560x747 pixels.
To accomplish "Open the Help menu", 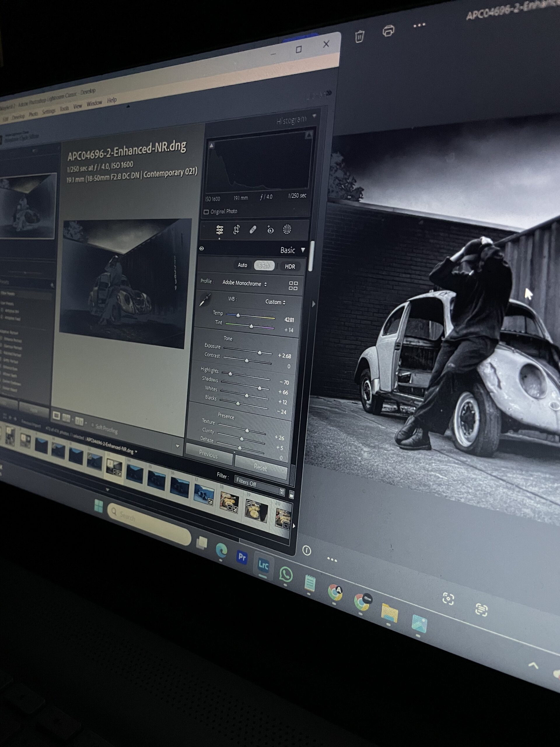I will tap(112, 100).
